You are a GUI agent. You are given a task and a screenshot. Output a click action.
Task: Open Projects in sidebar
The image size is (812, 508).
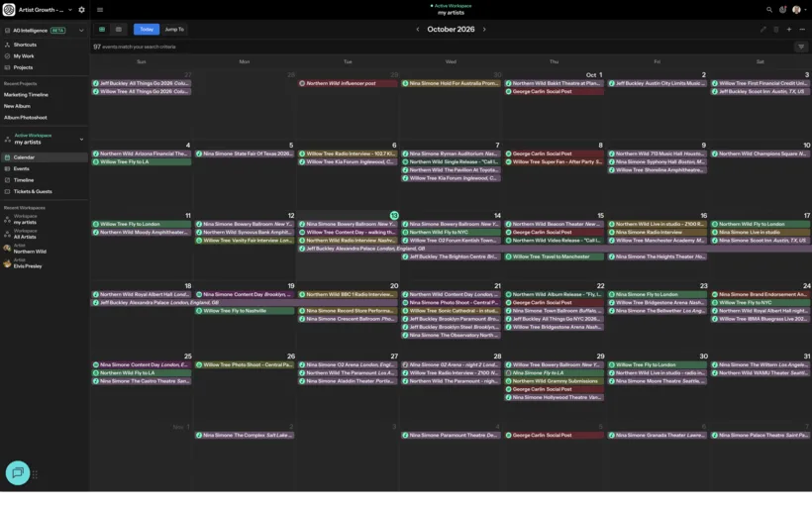pos(23,68)
